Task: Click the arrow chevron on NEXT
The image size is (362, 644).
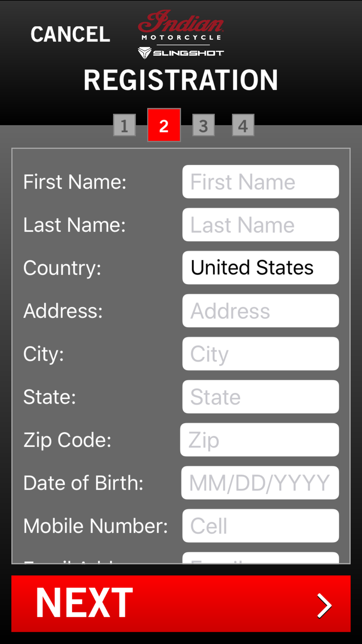Action: (x=324, y=605)
